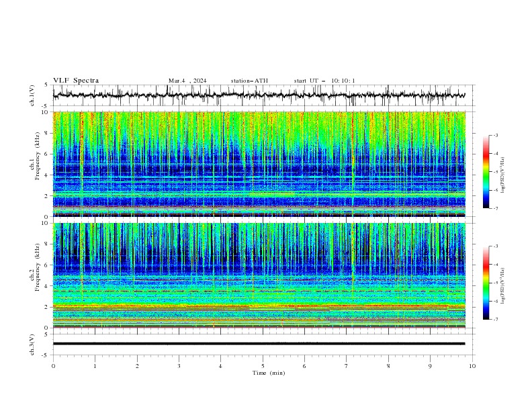Click the "-5" voltage tick of ch.3(V)
Viewport: 532px width, 411px height.
46,355
